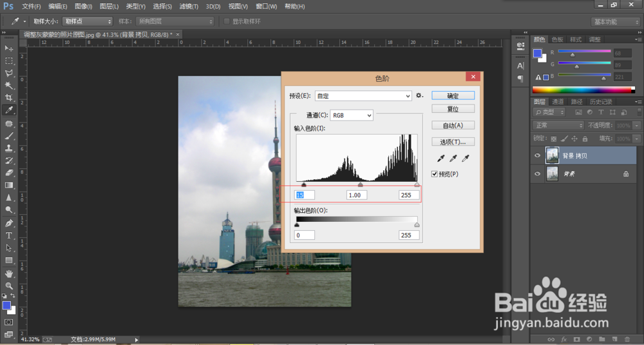Select the Horizontal Type tool
Screen dimensions: 644x345
tap(8, 235)
